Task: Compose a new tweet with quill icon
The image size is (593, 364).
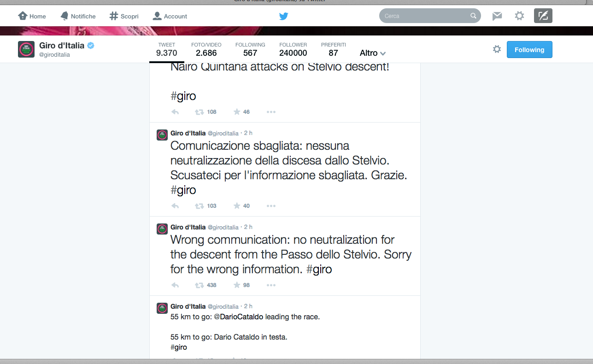Action: pyautogui.click(x=543, y=16)
